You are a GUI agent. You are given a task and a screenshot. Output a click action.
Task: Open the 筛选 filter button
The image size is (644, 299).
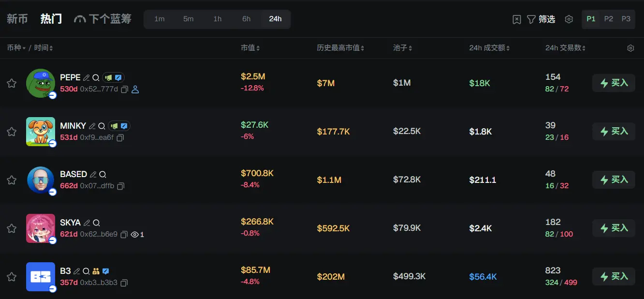click(x=541, y=19)
